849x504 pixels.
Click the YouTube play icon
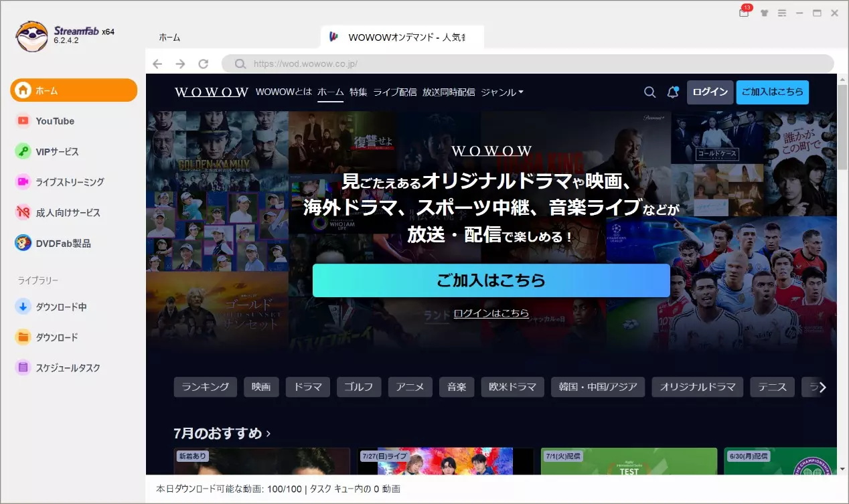23,121
